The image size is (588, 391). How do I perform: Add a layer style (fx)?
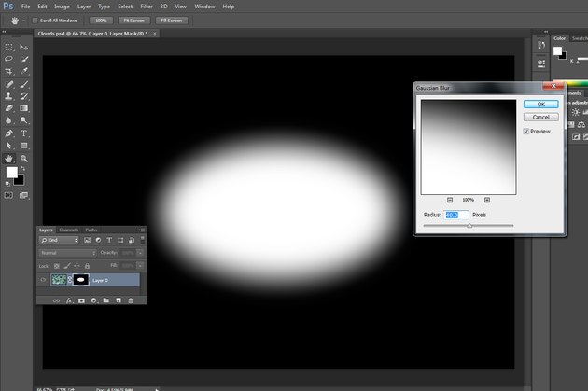click(69, 300)
